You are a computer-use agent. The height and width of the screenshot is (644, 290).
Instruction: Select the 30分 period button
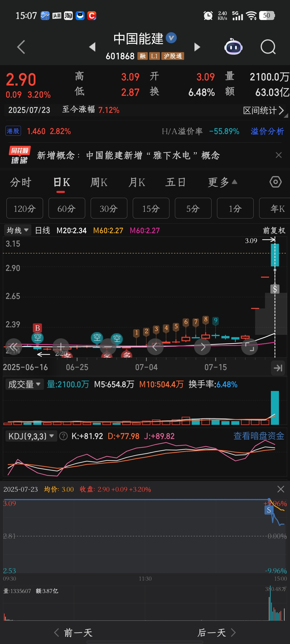tap(109, 208)
